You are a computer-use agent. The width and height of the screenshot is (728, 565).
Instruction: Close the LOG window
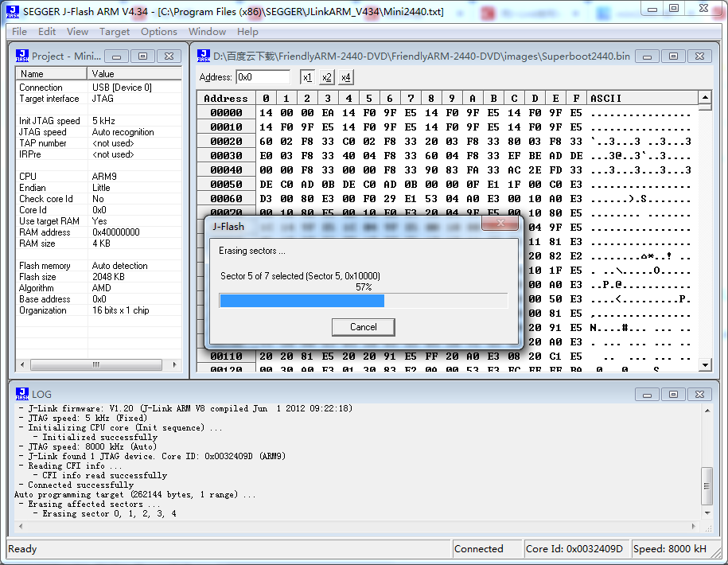(699, 394)
